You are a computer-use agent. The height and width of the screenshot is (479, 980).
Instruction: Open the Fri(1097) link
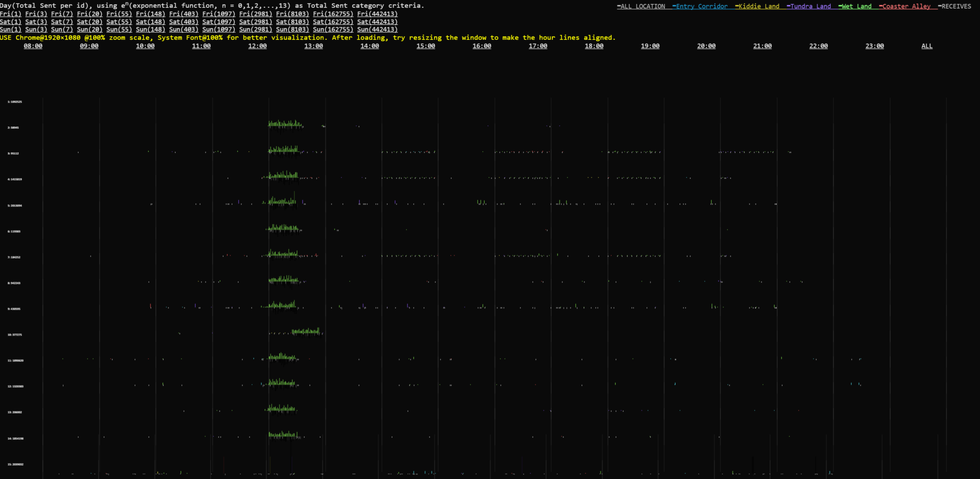coord(219,14)
